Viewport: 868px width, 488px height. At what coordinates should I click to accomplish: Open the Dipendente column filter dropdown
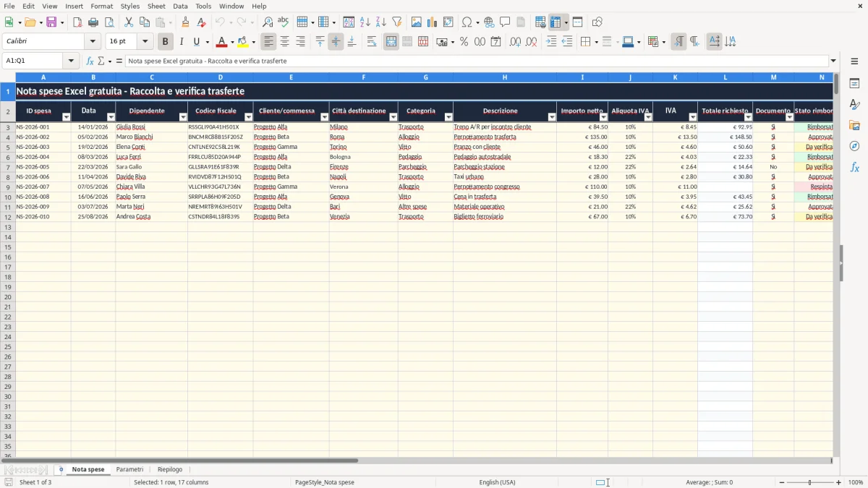pos(183,116)
